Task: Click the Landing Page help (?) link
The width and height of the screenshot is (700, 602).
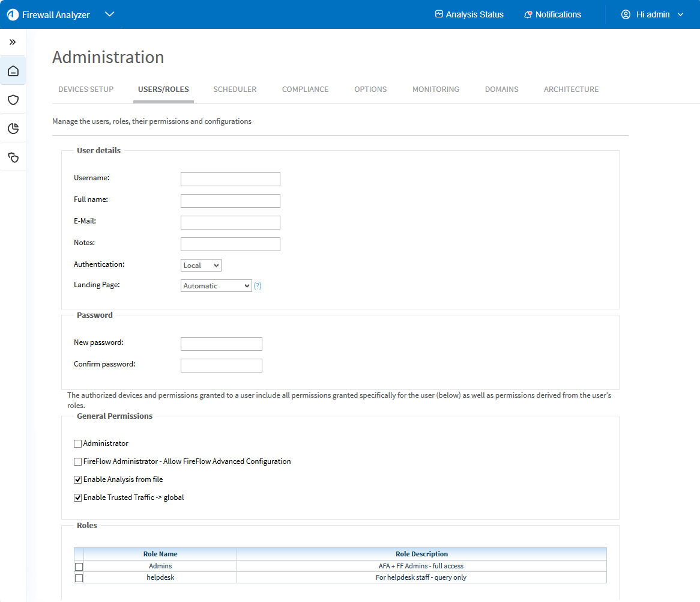Action: click(258, 286)
